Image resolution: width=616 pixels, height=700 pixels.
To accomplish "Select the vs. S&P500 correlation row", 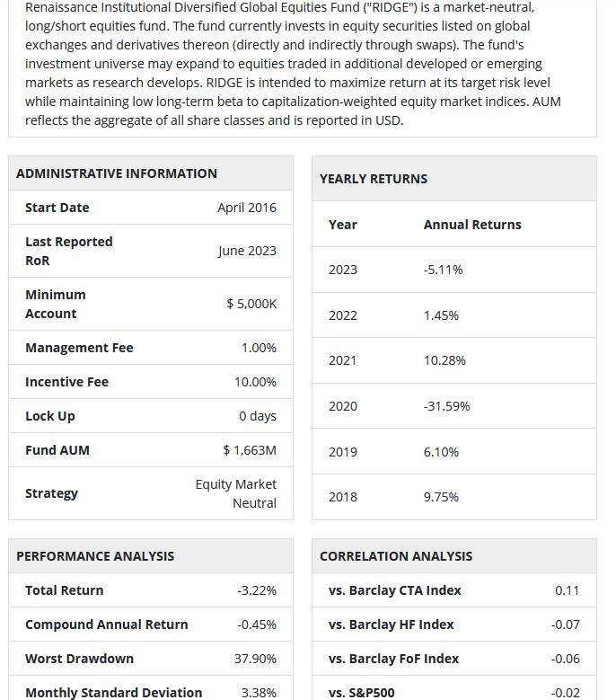I will coord(454,690).
